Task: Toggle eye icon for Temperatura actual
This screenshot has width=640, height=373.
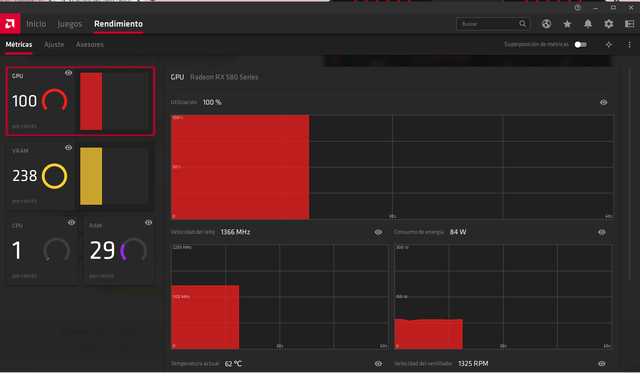Action: pos(378,364)
